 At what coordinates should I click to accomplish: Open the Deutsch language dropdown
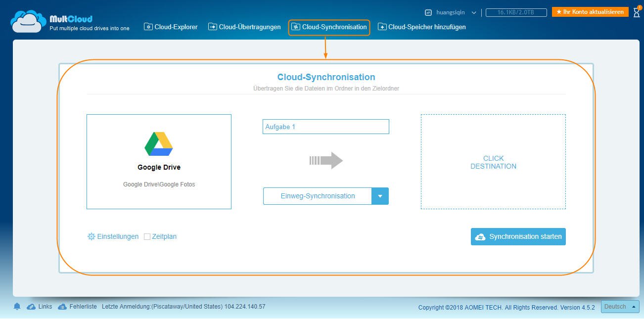point(620,307)
